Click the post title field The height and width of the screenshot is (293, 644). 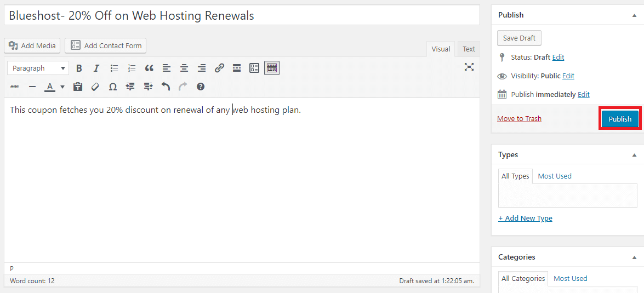pyautogui.click(x=242, y=15)
